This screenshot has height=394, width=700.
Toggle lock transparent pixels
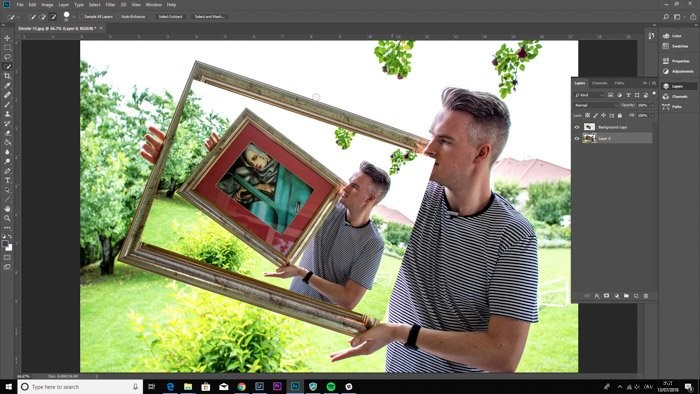588,116
